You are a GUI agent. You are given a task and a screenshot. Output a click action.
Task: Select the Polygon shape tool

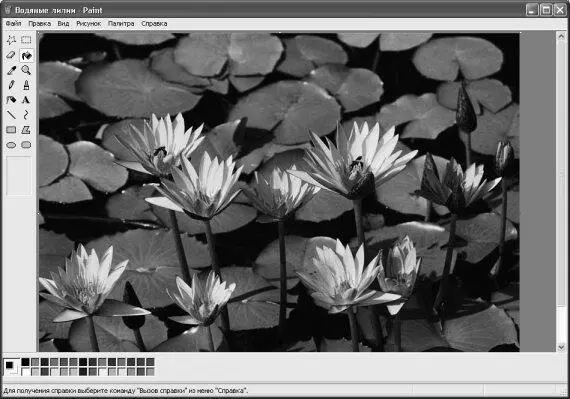click(26, 130)
